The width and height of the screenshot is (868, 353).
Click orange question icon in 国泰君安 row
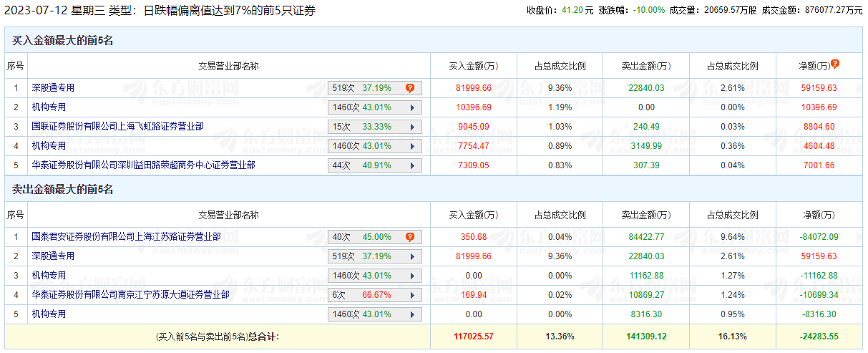pyautogui.click(x=410, y=237)
